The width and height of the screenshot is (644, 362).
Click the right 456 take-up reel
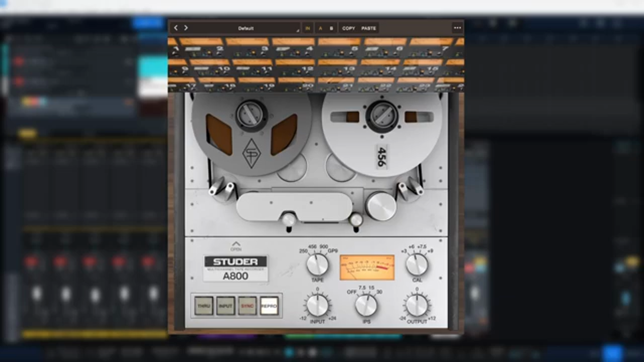click(x=382, y=134)
